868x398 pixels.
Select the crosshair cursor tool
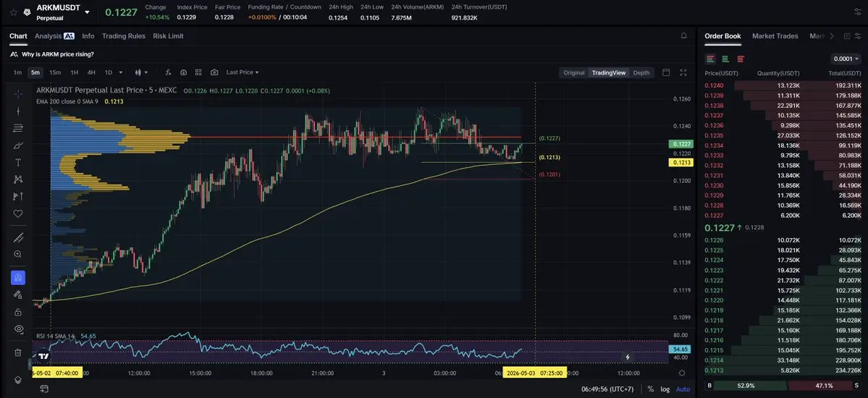pyautogui.click(x=17, y=93)
